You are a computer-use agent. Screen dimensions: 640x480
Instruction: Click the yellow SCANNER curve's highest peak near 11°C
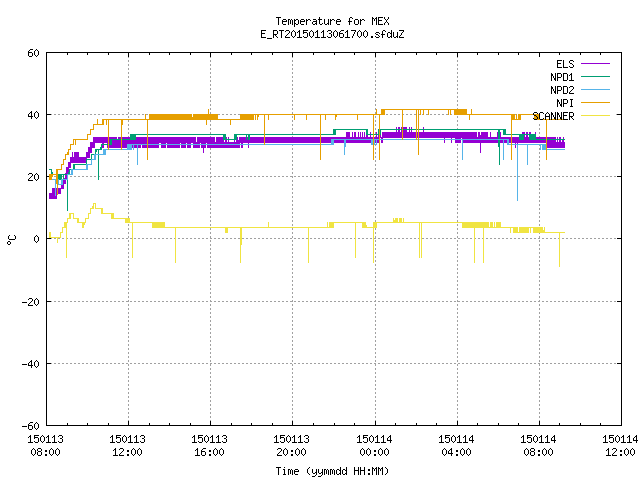click(95, 204)
